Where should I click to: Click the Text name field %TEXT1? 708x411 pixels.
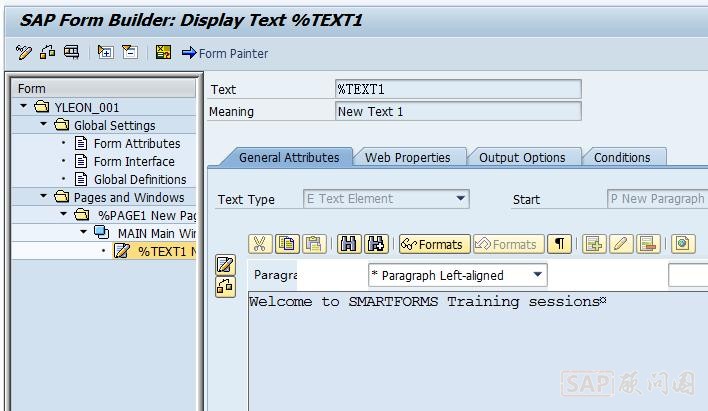[458, 89]
